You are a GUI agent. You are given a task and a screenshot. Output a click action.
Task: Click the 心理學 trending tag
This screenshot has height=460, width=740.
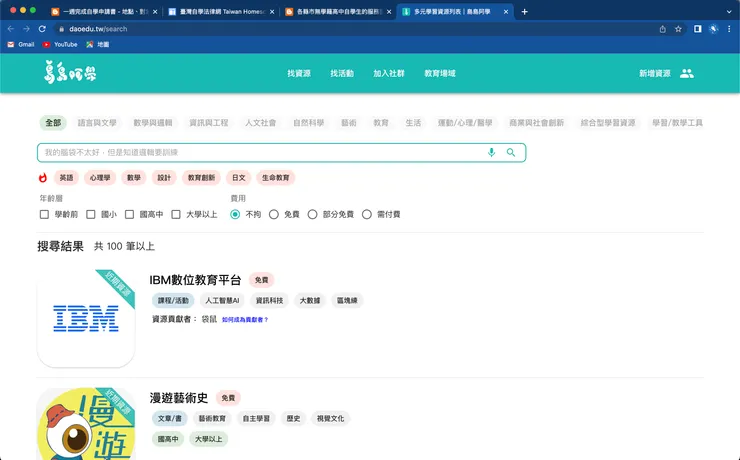[x=100, y=178]
